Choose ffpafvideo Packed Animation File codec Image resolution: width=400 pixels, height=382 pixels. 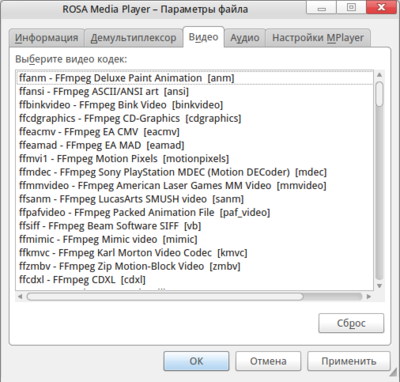195,212
